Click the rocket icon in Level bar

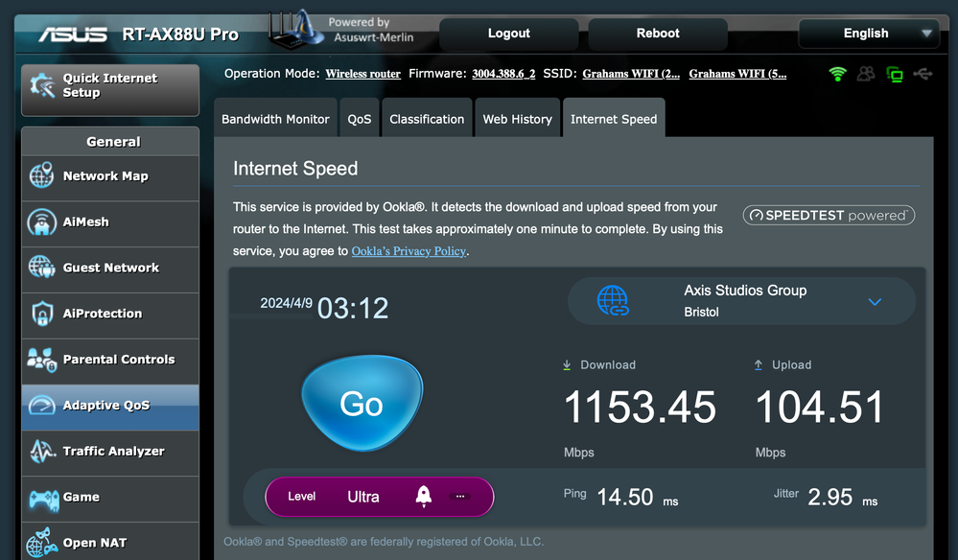coord(424,496)
